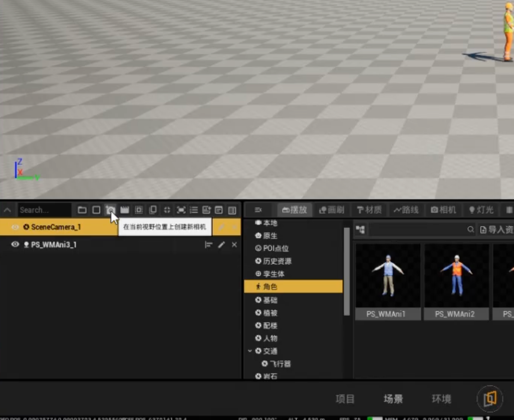Viewport: 514px width, 420px height.
Task: Click the bullet list icon in outliner toolbar
Action: coord(194,210)
